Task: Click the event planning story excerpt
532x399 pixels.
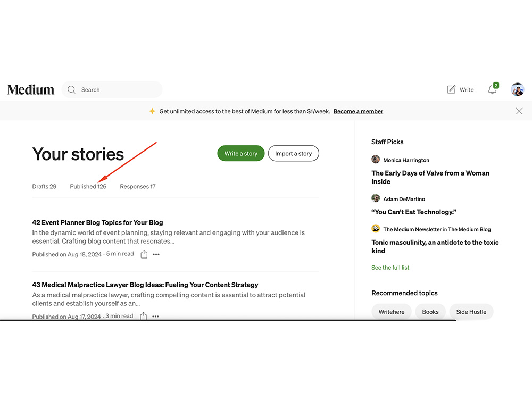Action: coord(169,237)
